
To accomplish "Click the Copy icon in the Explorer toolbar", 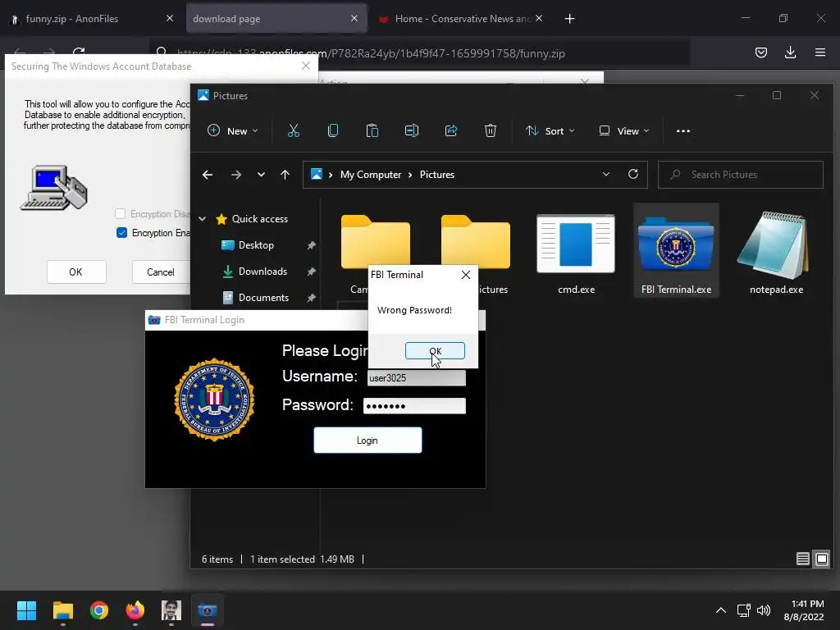I will (333, 130).
